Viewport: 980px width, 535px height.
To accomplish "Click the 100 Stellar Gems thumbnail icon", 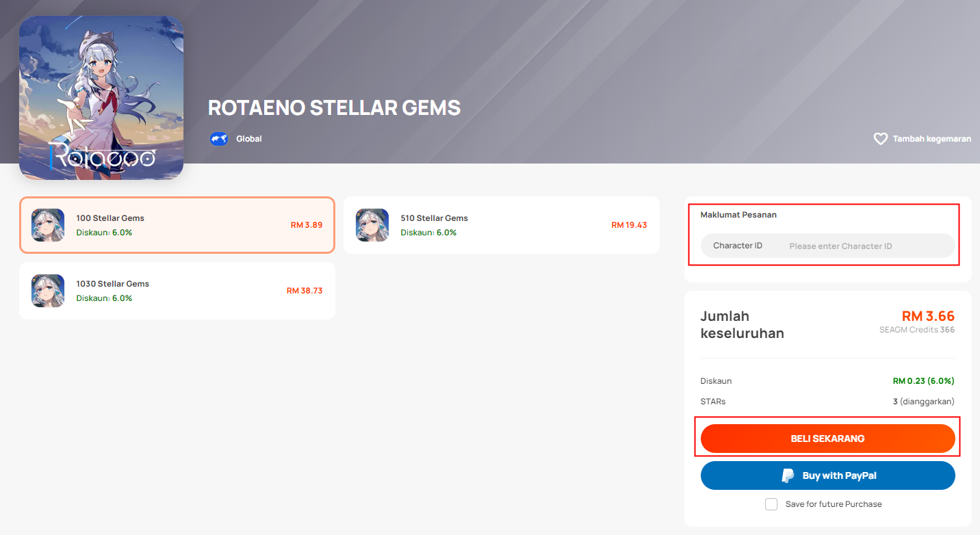I will [x=48, y=225].
